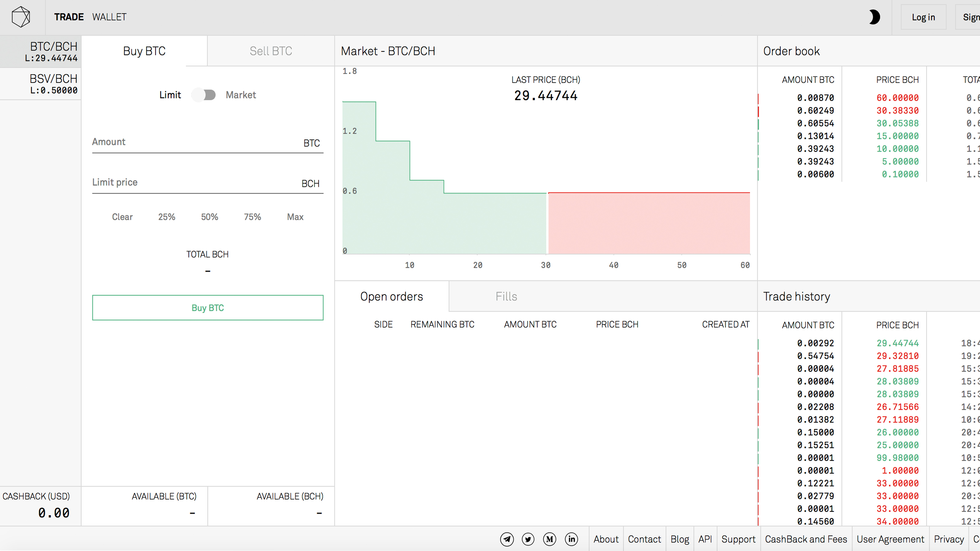Toggle dark mode with the moon icon

pos(875,17)
